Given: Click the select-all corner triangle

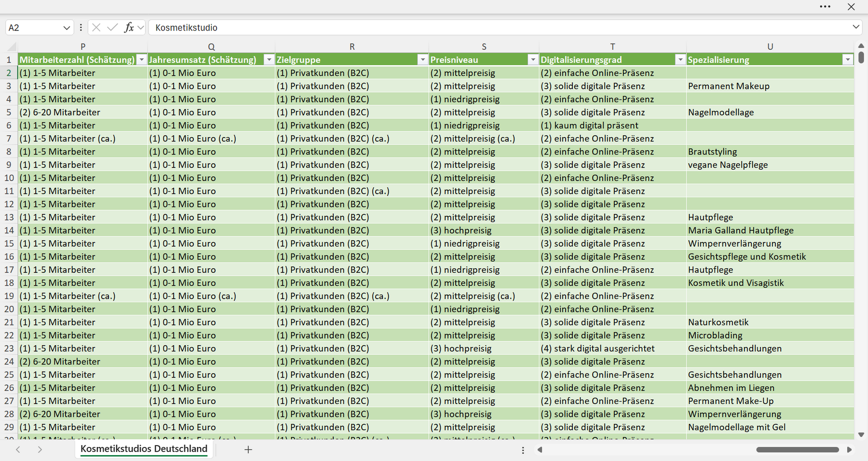Looking at the screenshot, I should pyautogui.click(x=12, y=47).
